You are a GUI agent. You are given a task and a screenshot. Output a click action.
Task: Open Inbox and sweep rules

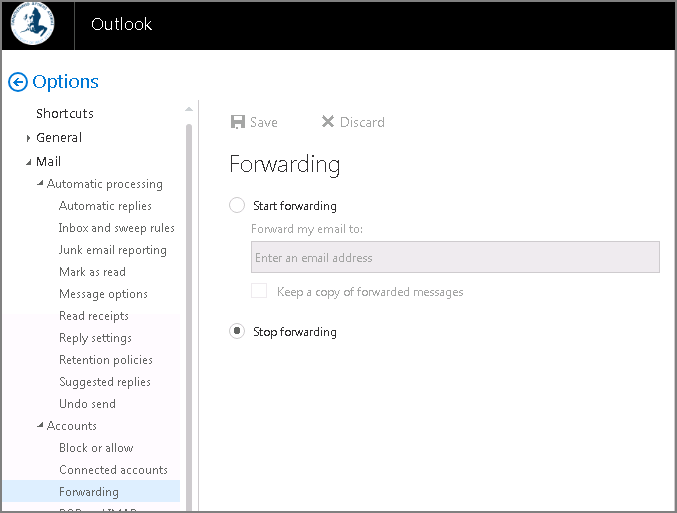tap(117, 228)
